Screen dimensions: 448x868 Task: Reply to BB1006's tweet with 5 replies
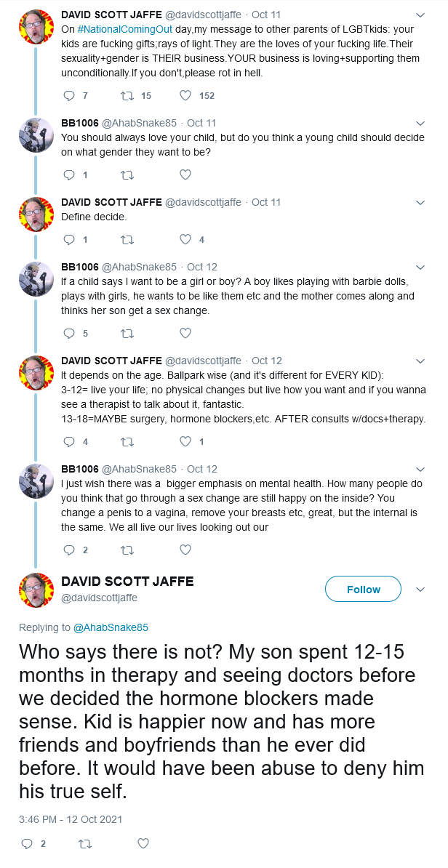coord(69,333)
